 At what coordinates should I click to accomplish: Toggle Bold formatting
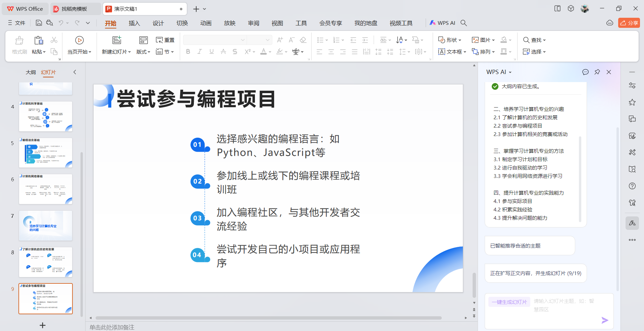point(188,52)
